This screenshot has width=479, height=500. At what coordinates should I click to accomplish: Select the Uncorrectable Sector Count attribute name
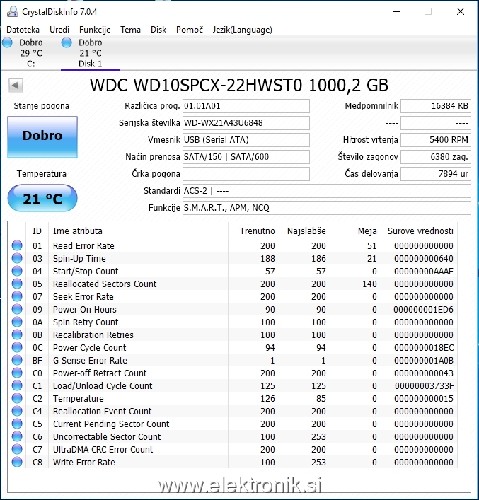pos(107,437)
